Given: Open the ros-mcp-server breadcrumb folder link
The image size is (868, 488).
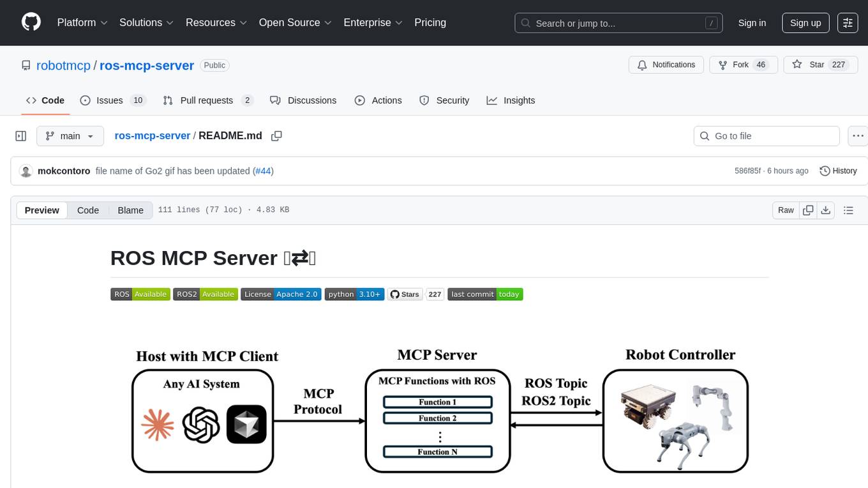Looking at the screenshot, I should 153,135.
